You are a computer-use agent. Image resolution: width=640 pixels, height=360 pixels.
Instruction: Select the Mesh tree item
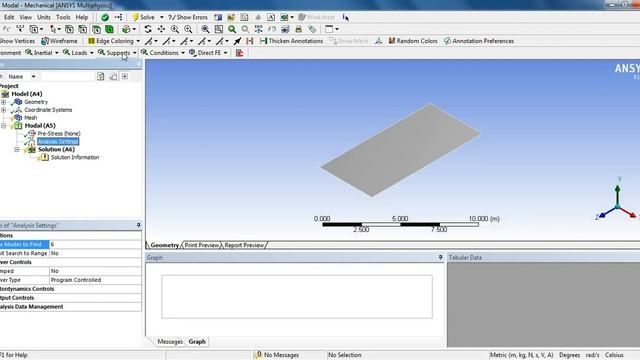point(31,118)
